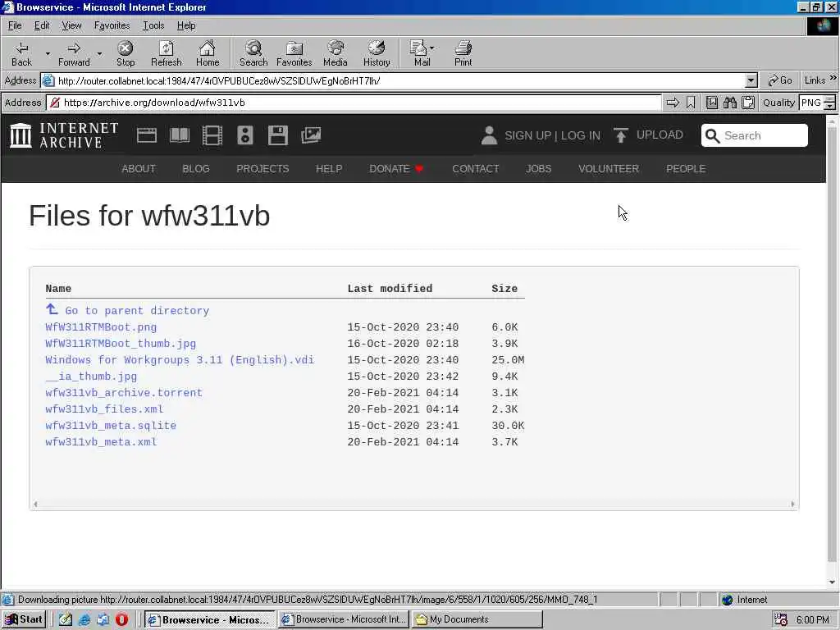Go to the Home page
This screenshot has width=840, height=630.
click(208, 53)
